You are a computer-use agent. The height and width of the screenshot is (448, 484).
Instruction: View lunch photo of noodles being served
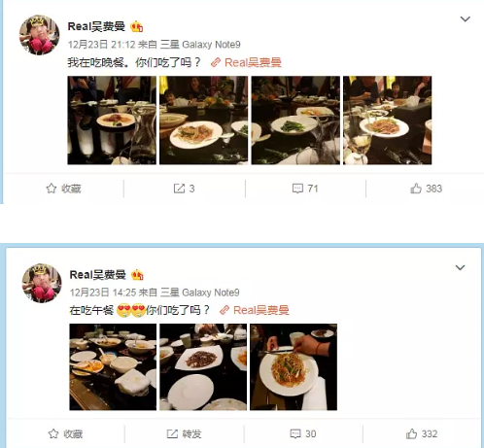pos(294,367)
